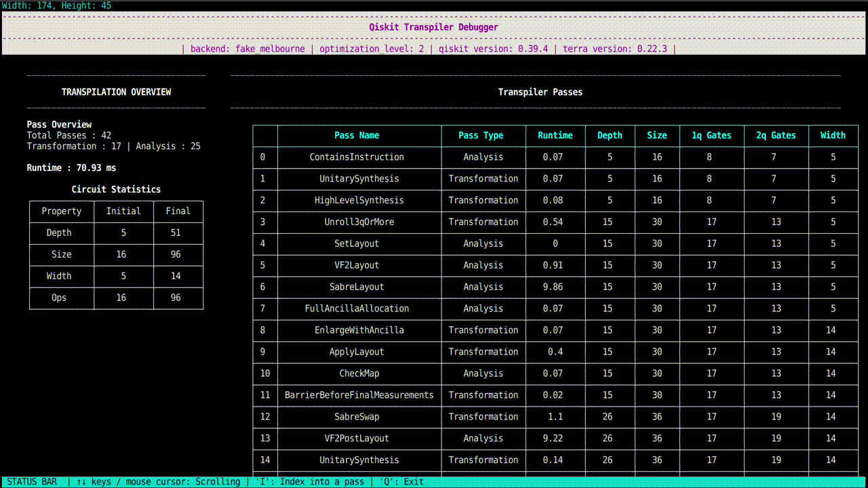
Task: Click the Property header in statistics table
Action: (62, 211)
